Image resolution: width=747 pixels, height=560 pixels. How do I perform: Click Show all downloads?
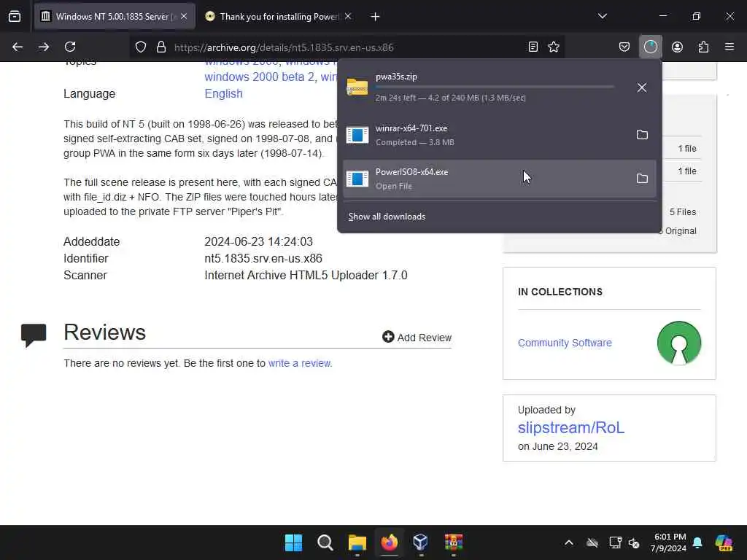click(387, 217)
